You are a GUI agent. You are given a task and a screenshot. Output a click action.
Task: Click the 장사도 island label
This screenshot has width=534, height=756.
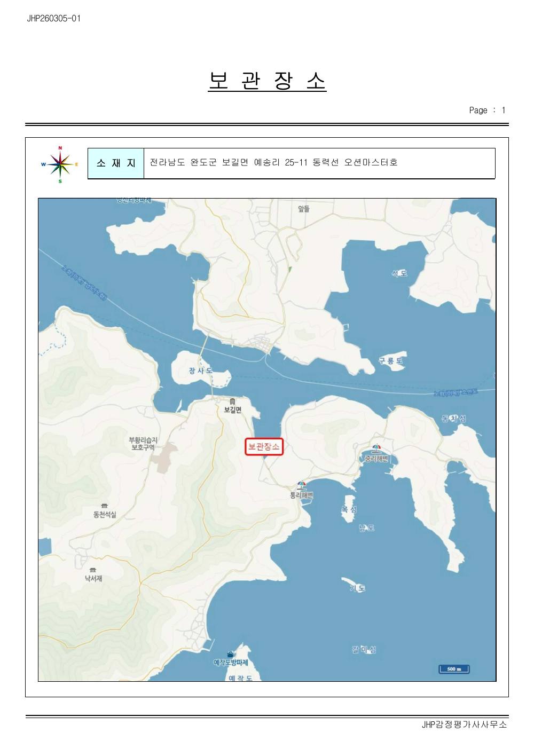pos(201,371)
